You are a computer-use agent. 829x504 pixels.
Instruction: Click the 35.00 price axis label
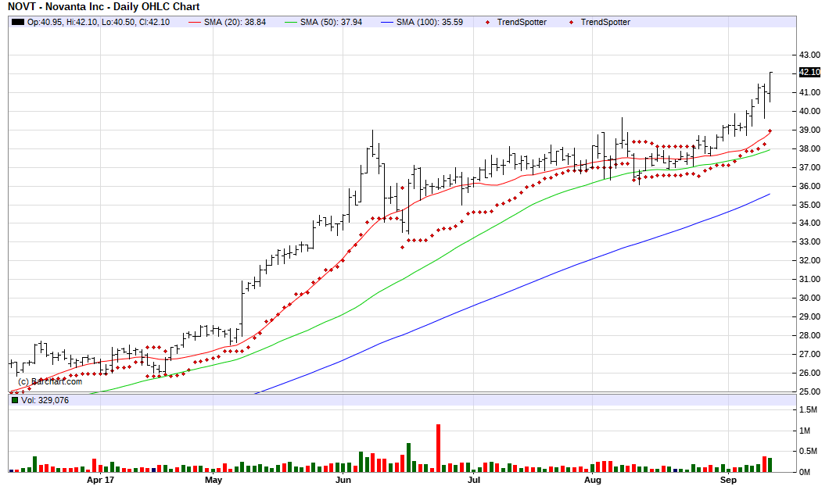[809, 205]
